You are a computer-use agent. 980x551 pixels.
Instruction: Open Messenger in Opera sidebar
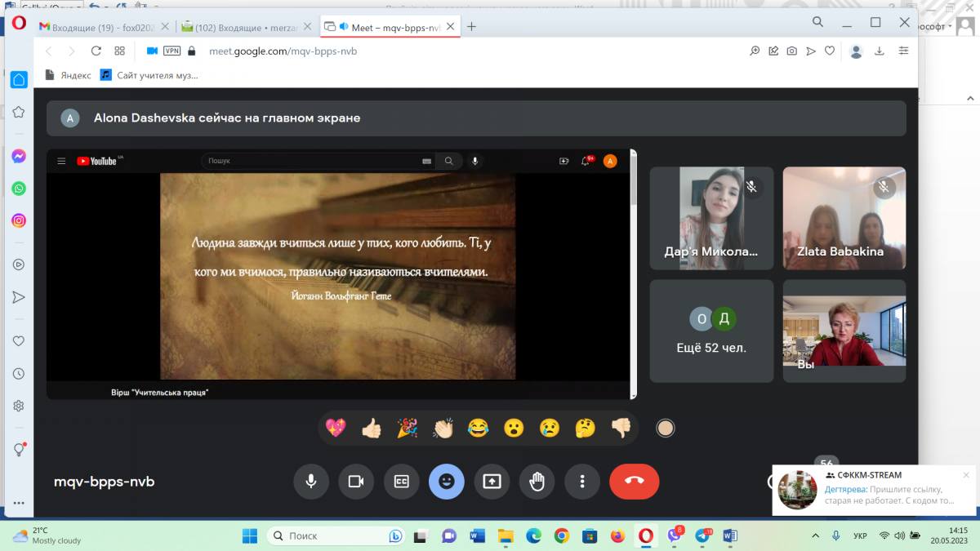[18, 156]
